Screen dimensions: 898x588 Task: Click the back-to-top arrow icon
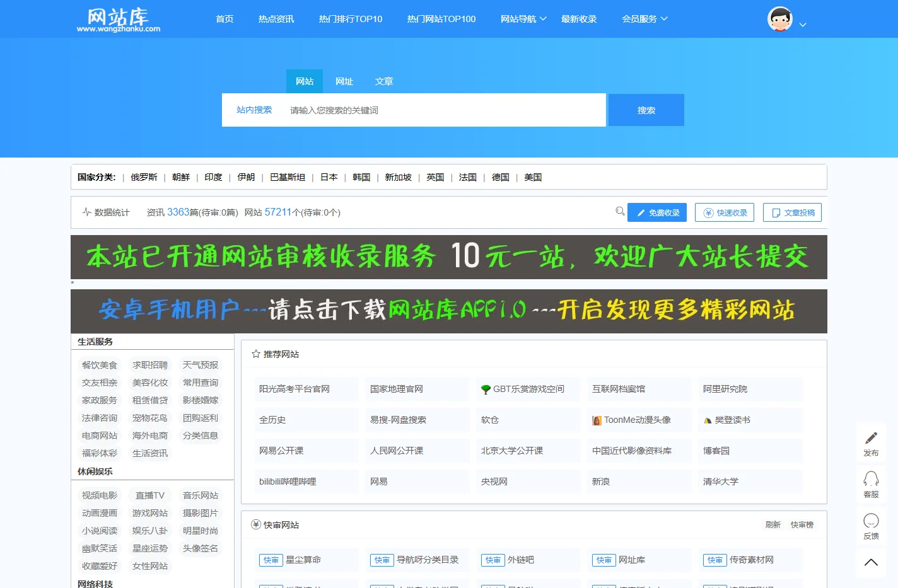coord(871,562)
